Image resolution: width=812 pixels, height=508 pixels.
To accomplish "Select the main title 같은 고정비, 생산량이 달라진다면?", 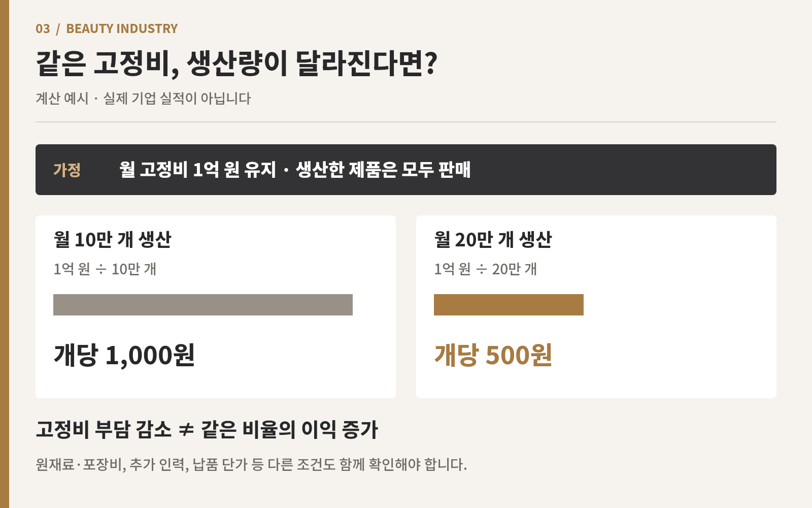I will pyautogui.click(x=236, y=63).
